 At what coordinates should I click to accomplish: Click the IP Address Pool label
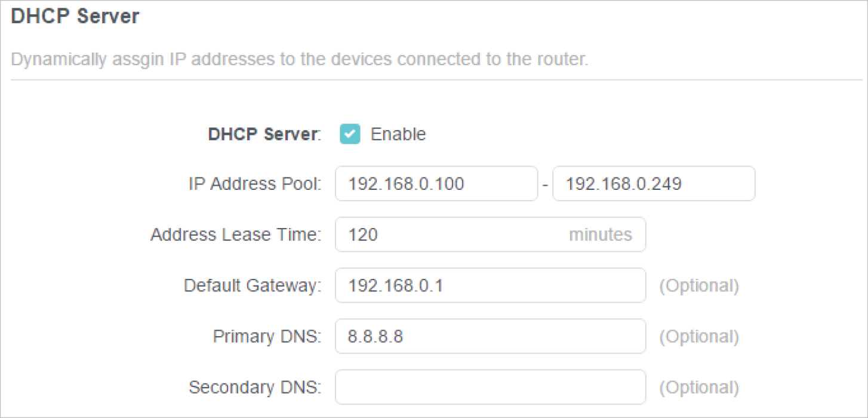[x=255, y=184]
